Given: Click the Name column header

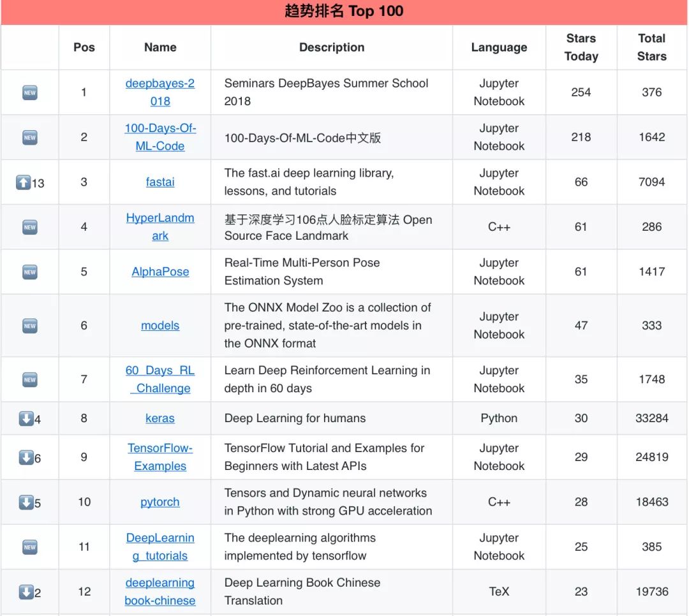Looking at the screenshot, I should (160, 47).
